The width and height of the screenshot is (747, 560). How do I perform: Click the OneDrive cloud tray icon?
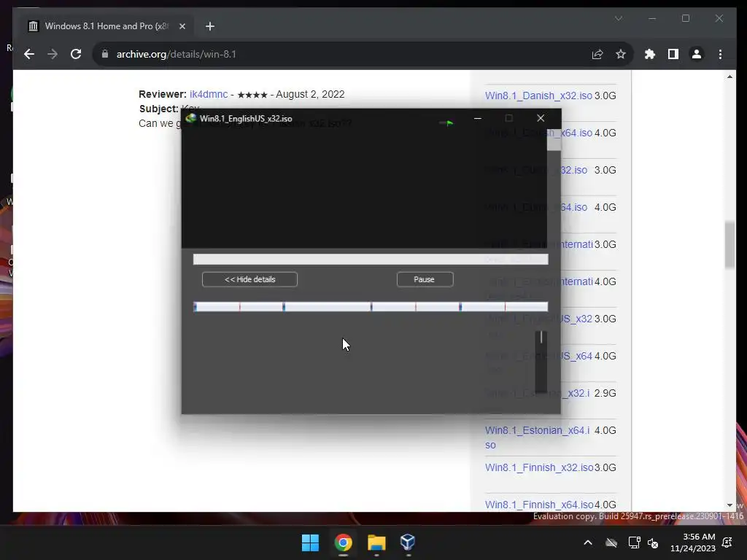pyautogui.click(x=611, y=542)
